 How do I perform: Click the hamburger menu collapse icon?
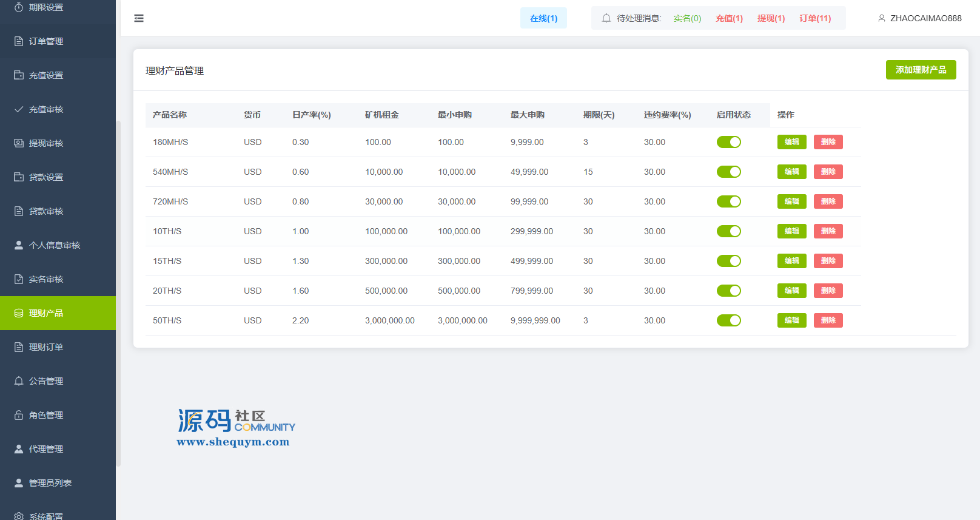click(x=139, y=18)
